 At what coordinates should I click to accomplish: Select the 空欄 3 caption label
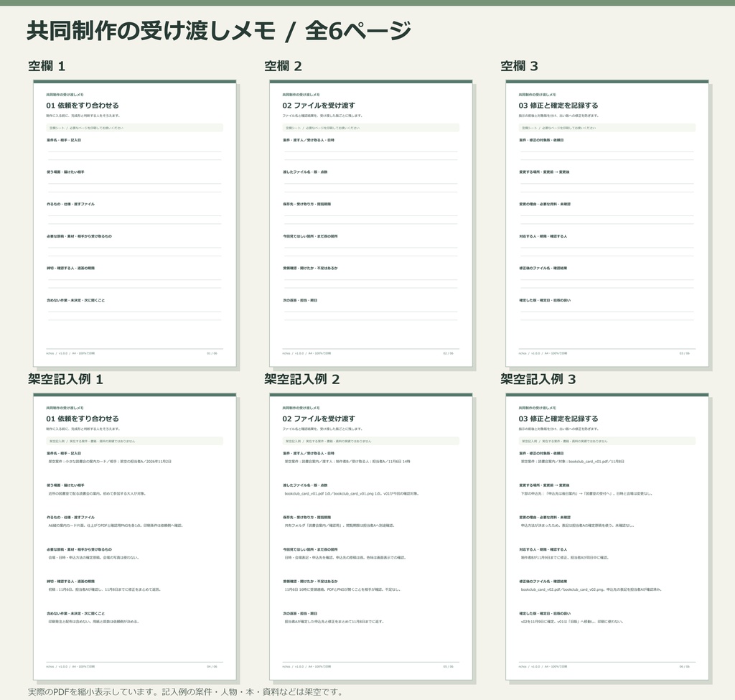click(520, 66)
